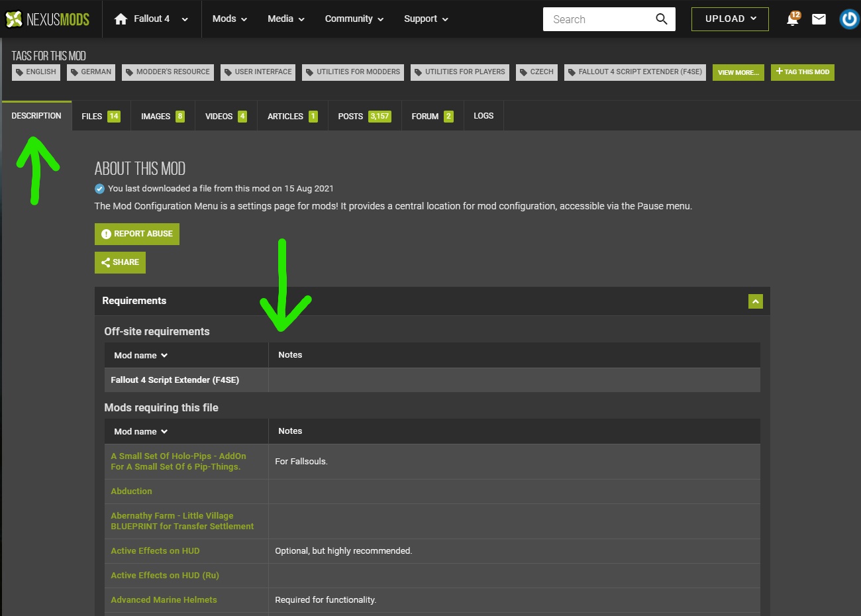The image size is (861, 616).
Task: Expand the Fallout 4 game dropdown
Action: [x=185, y=19]
